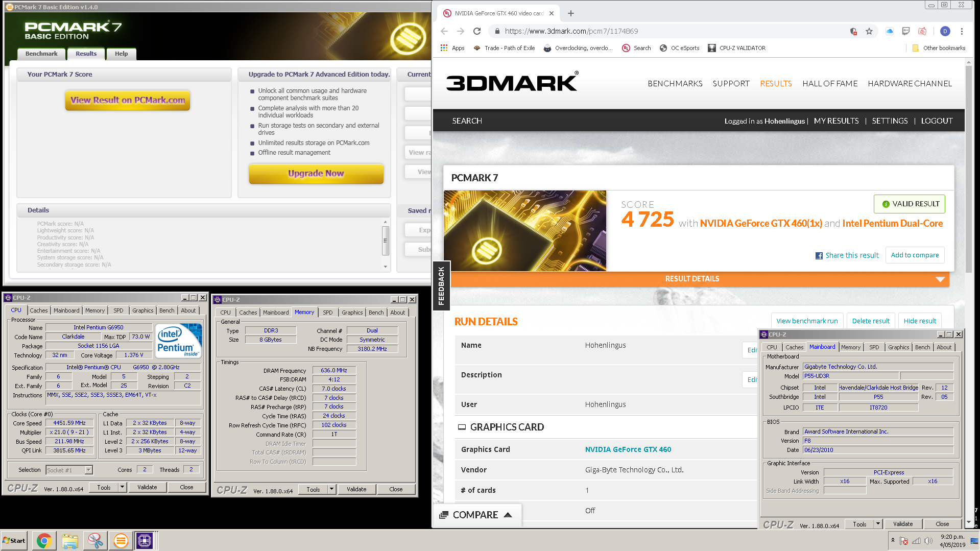Open the FEEDBACK side tab
This screenshot has width=980, height=551.
click(441, 286)
